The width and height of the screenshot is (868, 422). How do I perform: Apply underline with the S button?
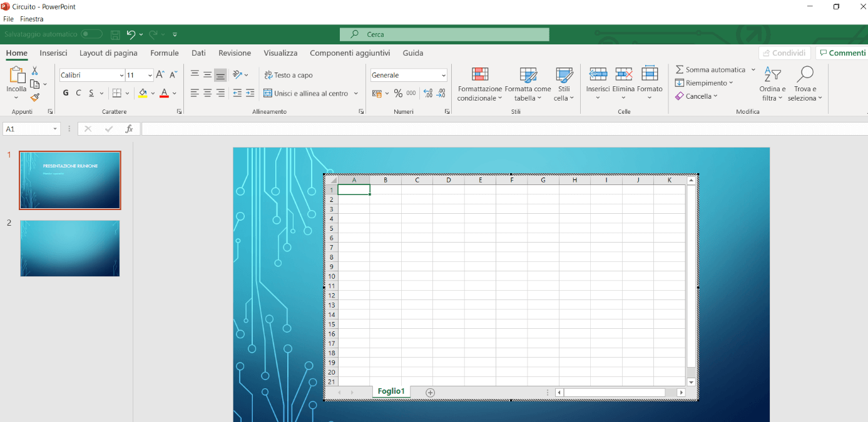point(91,93)
